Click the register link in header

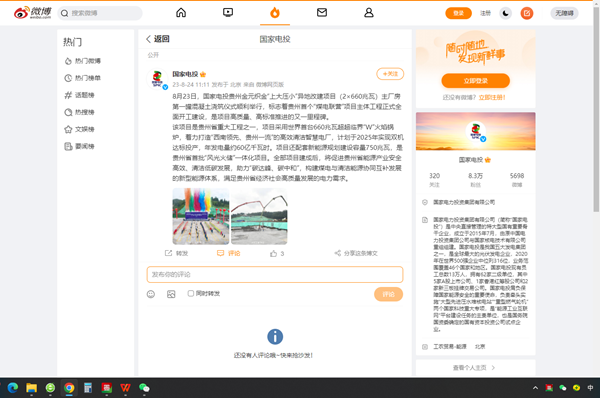(485, 13)
